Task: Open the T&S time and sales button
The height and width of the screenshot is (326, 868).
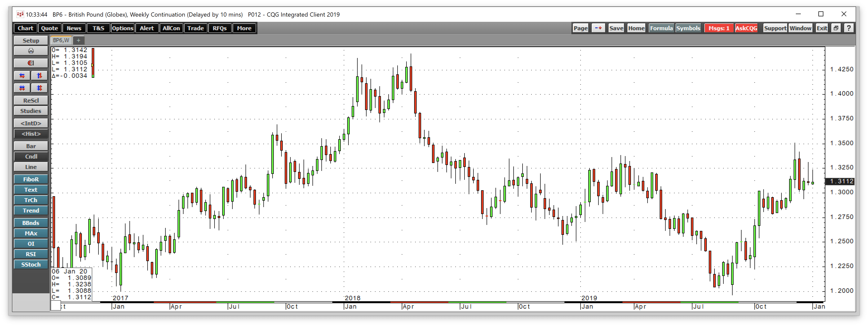Action: [98, 28]
